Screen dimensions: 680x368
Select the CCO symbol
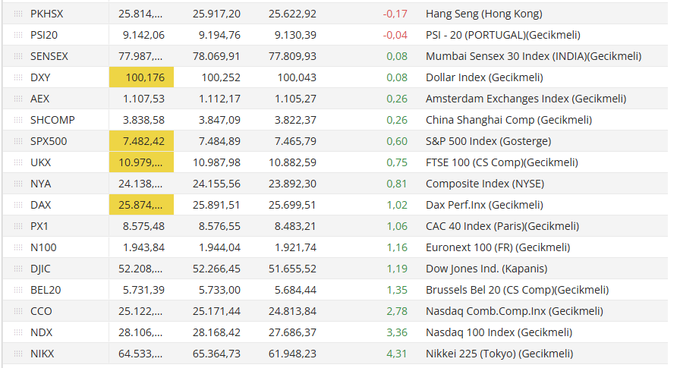click(x=41, y=311)
